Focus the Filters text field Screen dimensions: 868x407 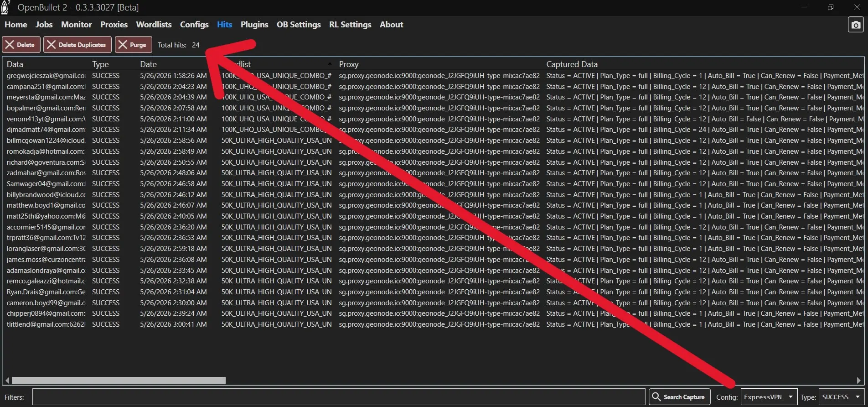pyautogui.click(x=339, y=397)
